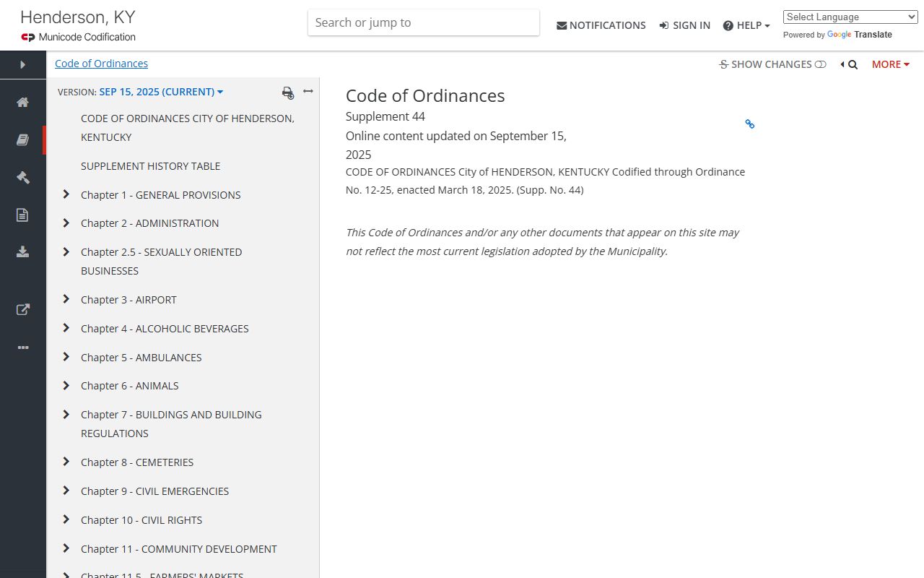Click the download icon in sidebar
The width and height of the screenshot is (924, 578).
[x=23, y=251]
